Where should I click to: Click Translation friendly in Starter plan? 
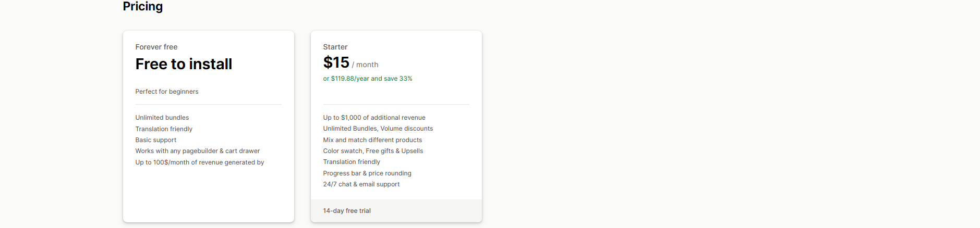[x=352, y=162]
